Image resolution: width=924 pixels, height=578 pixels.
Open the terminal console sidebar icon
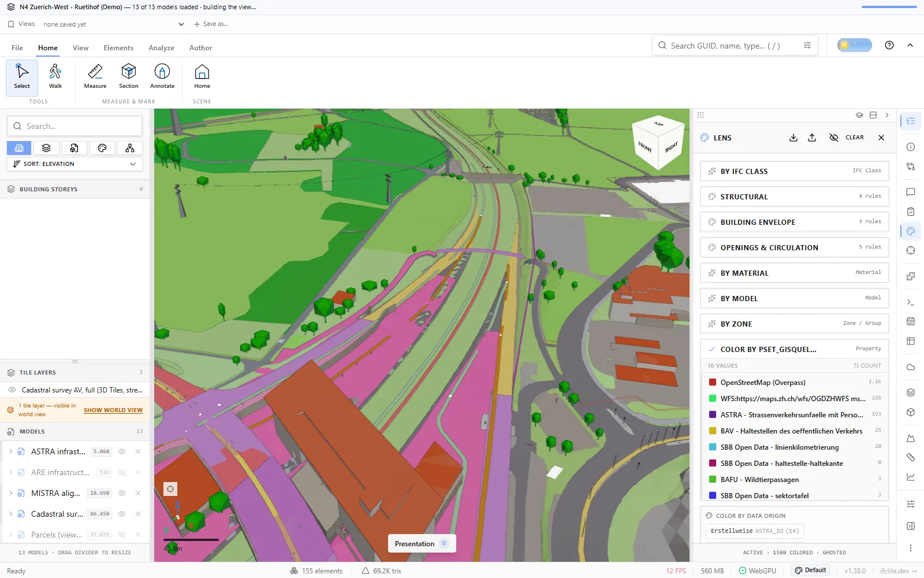(x=911, y=302)
